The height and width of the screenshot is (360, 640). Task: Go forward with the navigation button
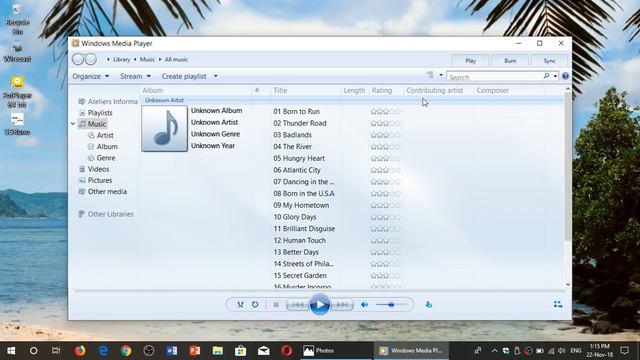91,59
